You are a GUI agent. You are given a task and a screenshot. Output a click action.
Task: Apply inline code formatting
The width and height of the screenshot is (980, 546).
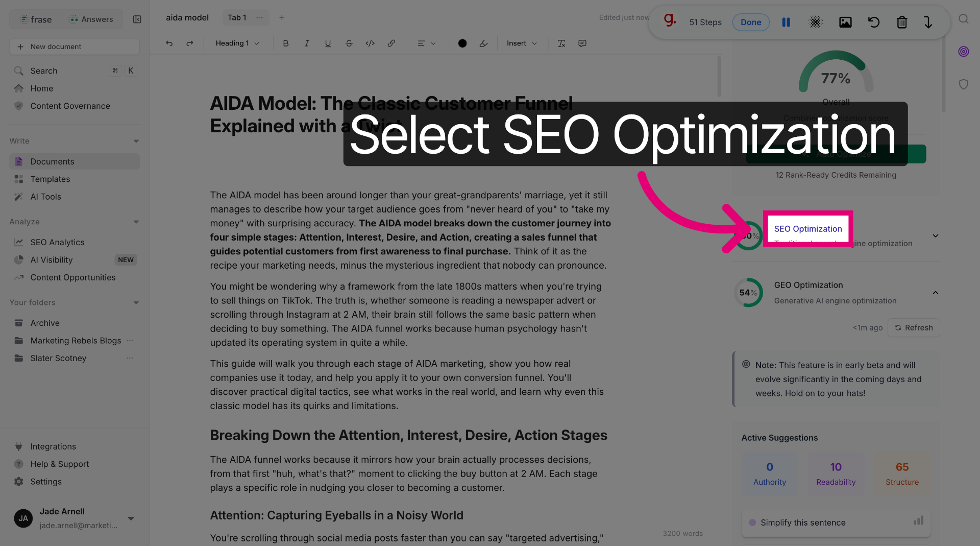coord(370,43)
